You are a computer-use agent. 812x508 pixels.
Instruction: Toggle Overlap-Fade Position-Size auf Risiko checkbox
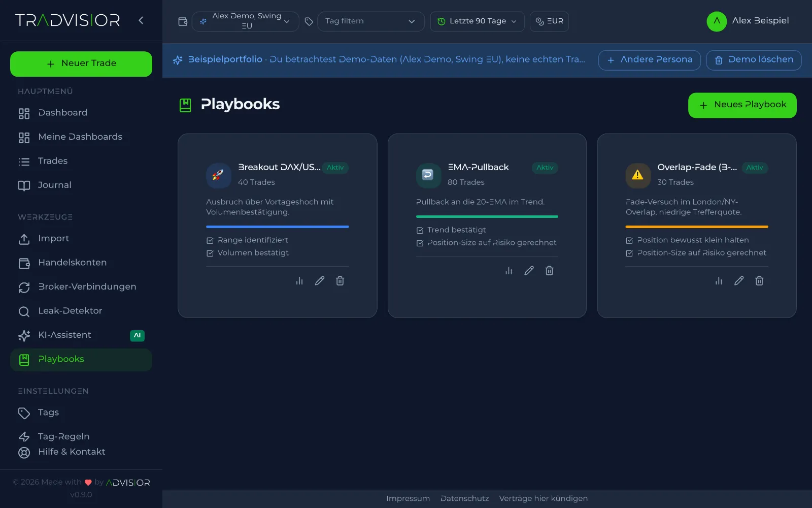click(x=629, y=253)
